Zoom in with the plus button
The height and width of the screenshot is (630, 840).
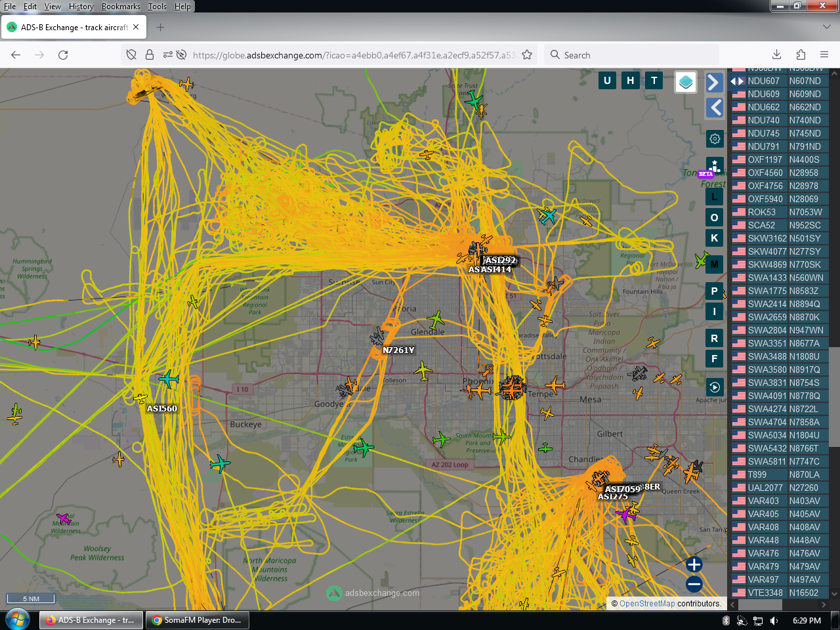pyautogui.click(x=694, y=564)
